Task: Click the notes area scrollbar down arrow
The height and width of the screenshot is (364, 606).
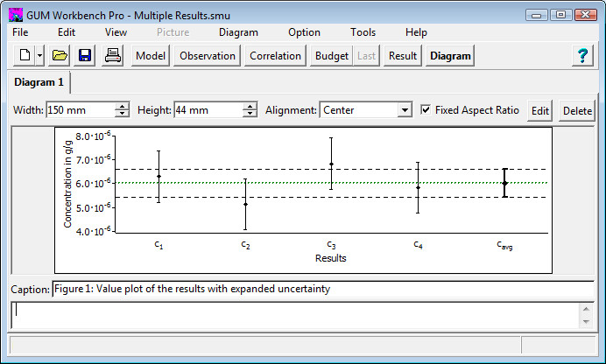Action: [585, 322]
